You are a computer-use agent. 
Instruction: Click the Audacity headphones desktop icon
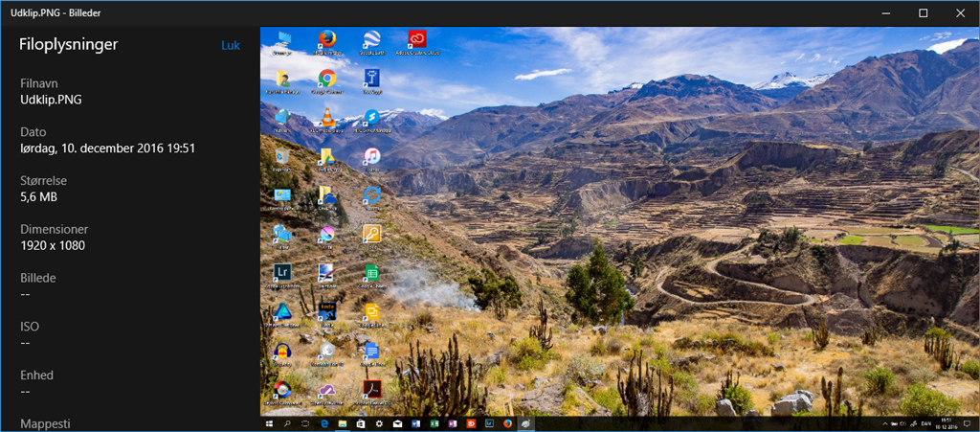[x=282, y=351]
